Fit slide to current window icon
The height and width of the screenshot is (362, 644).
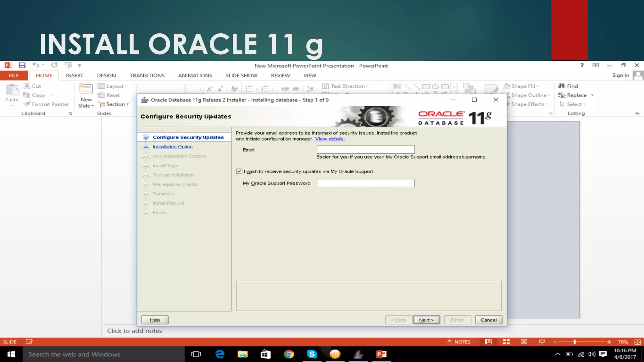coord(637,342)
